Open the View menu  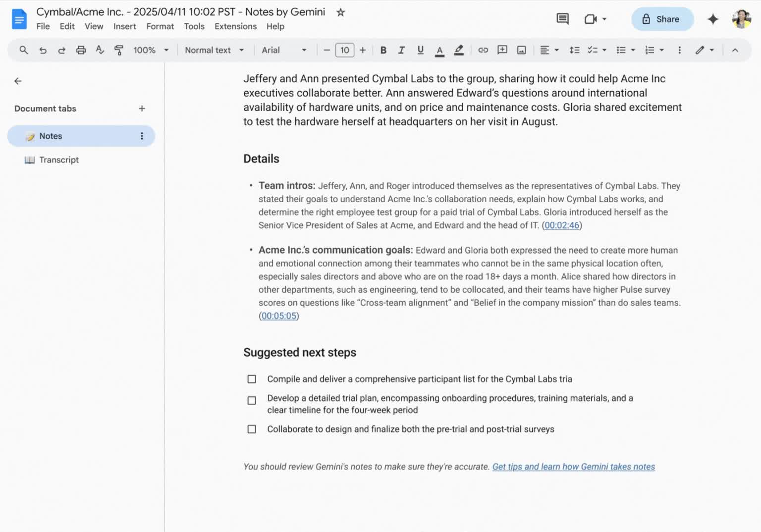94,26
